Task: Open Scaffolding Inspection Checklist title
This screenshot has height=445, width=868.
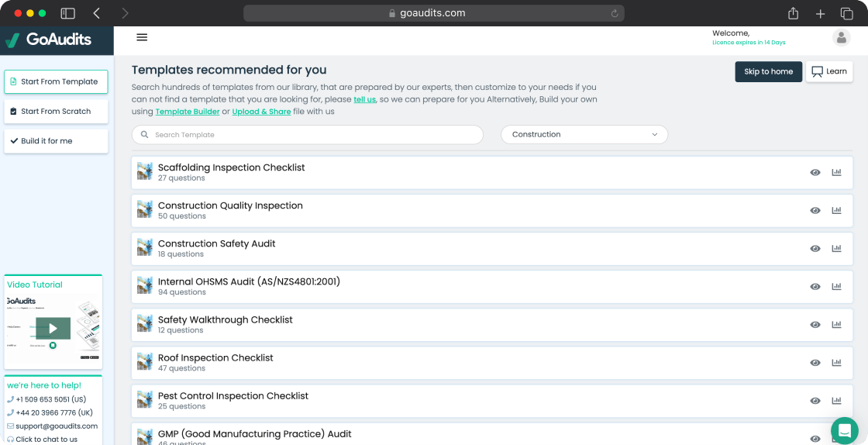Action: (x=232, y=167)
